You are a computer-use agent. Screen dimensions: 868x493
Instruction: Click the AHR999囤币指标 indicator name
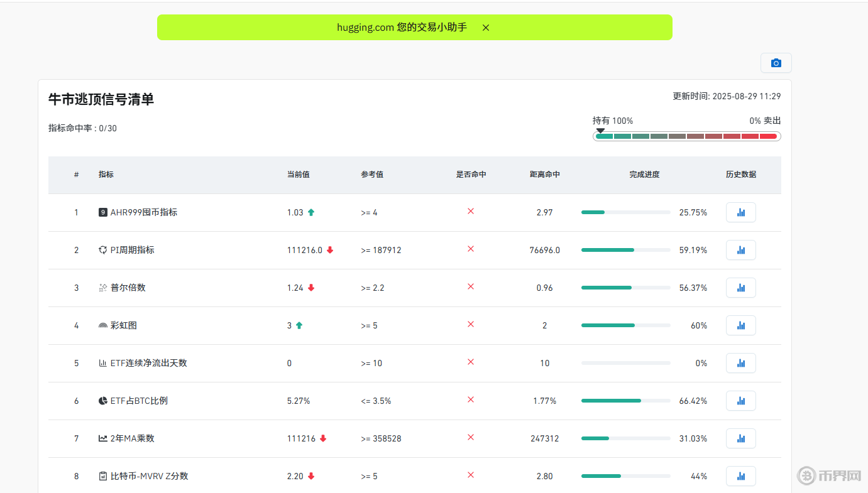(x=143, y=212)
